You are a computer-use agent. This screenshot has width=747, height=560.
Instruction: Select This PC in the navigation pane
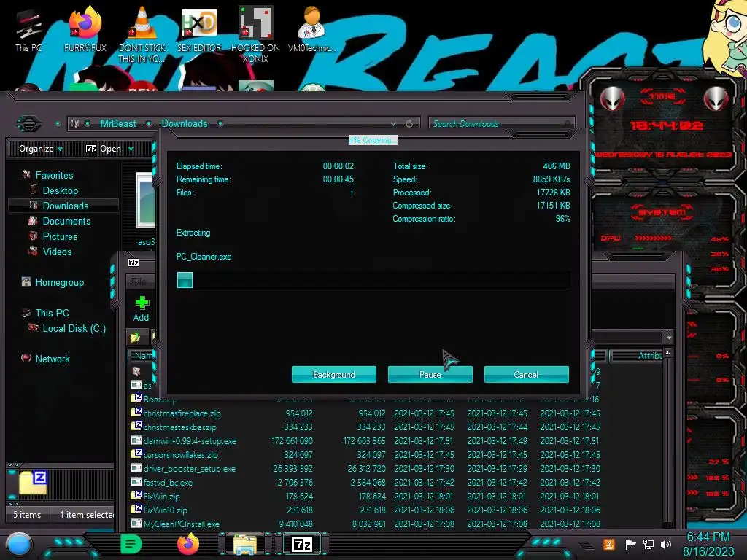click(x=52, y=313)
